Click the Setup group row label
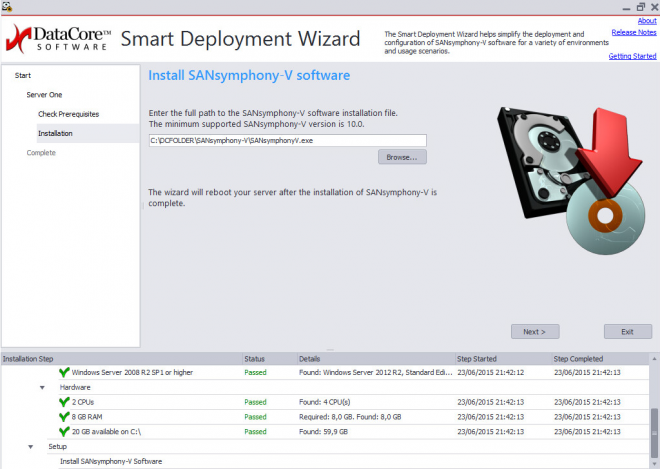The image size is (660, 469). [58, 447]
